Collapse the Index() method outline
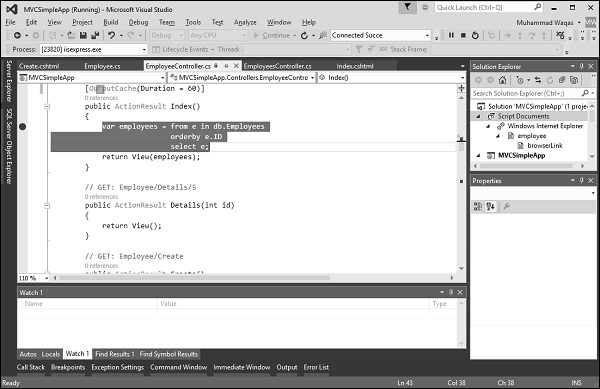 pyautogui.click(x=47, y=106)
